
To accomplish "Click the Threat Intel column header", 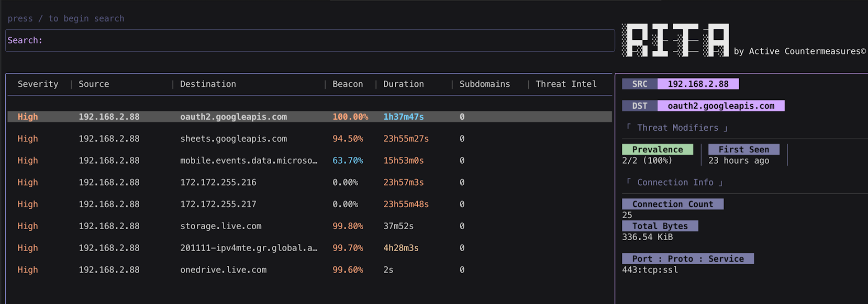I will (566, 84).
